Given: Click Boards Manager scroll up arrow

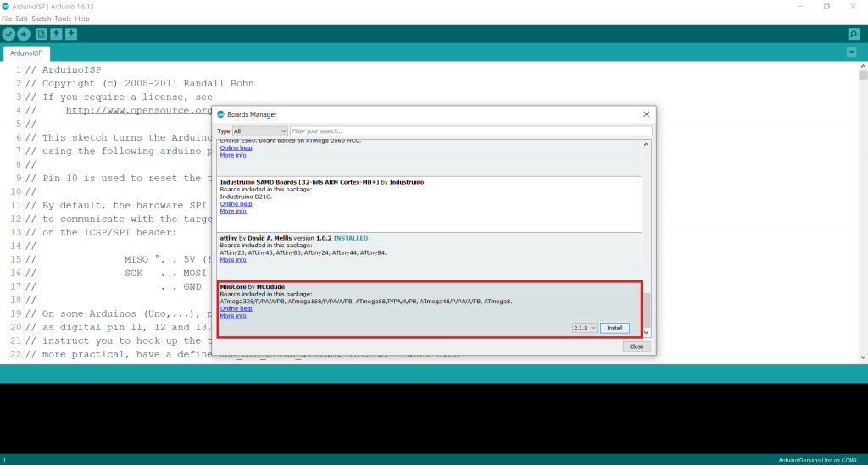Looking at the screenshot, I should [646, 145].
